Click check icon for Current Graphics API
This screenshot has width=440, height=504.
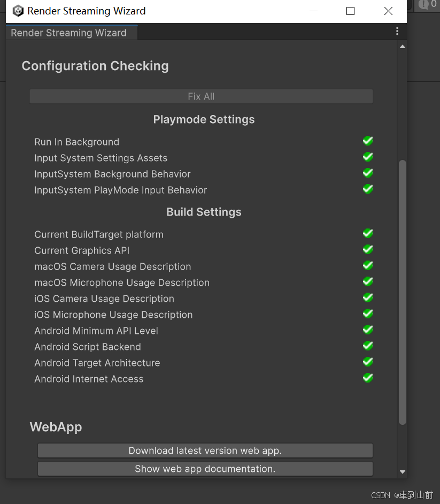pos(368,249)
